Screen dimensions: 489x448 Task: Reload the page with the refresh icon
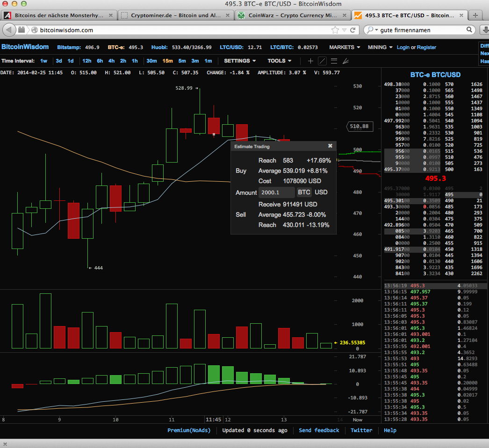pos(352,30)
